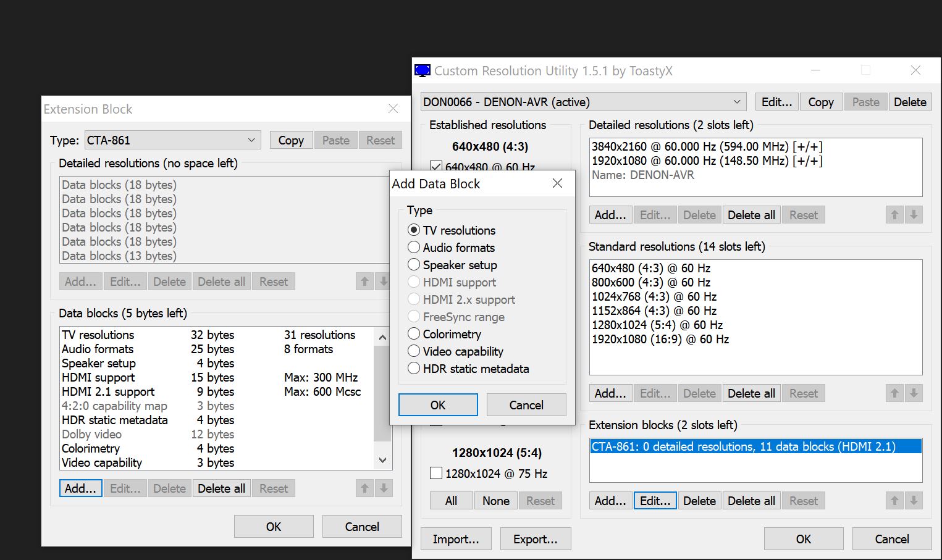The width and height of the screenshot is (942, 560).
Task: Select the HDMI 2.1 support data block
Action: coord(108,391)
